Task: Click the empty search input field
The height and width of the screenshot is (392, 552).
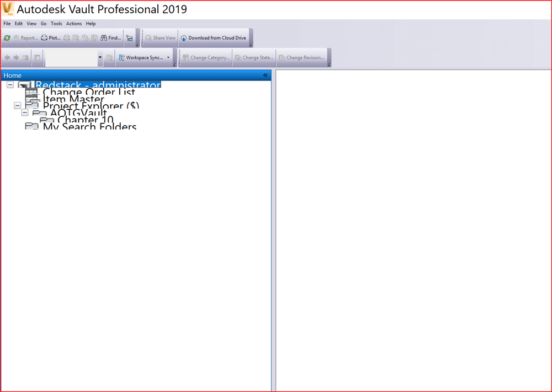Action: tap(71, 57)
